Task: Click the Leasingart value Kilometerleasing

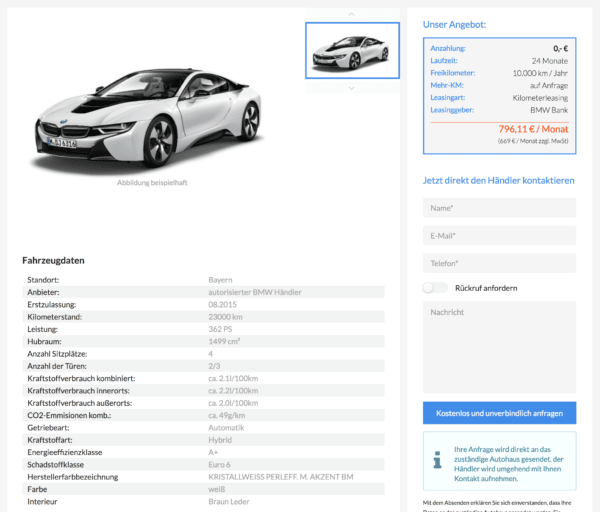Action: (540, 98)
